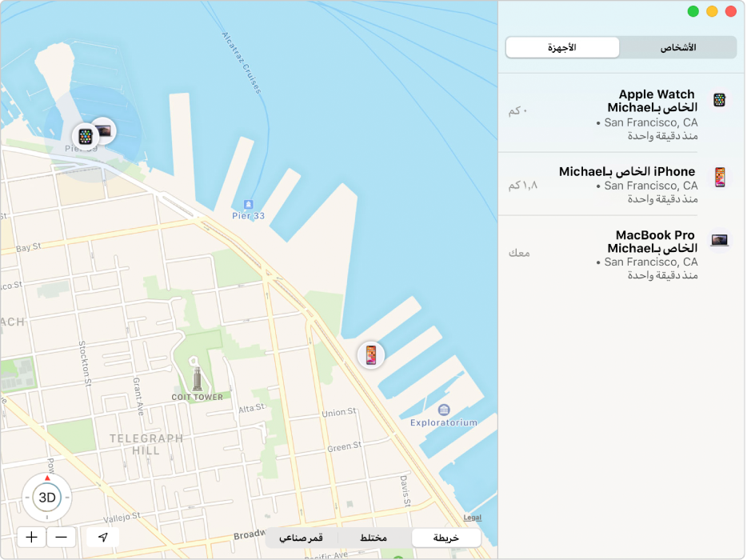This screenshot has height=560, width=747.
Task: Select the خريطة (Map) view mode
Action: (446, 538)
